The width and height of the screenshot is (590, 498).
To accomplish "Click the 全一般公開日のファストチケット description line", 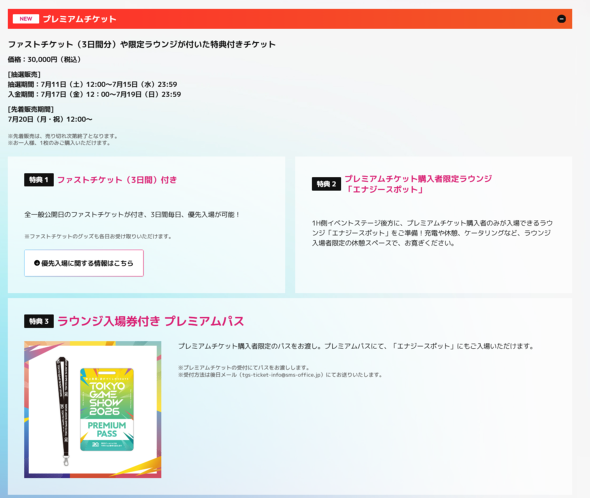I will tap(132, 215).
